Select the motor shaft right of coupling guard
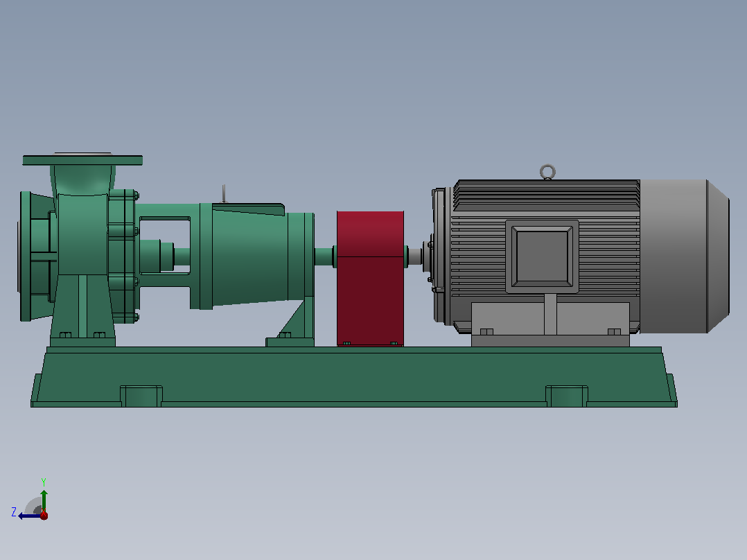The image size is (747, 560). tap(414, 256)
